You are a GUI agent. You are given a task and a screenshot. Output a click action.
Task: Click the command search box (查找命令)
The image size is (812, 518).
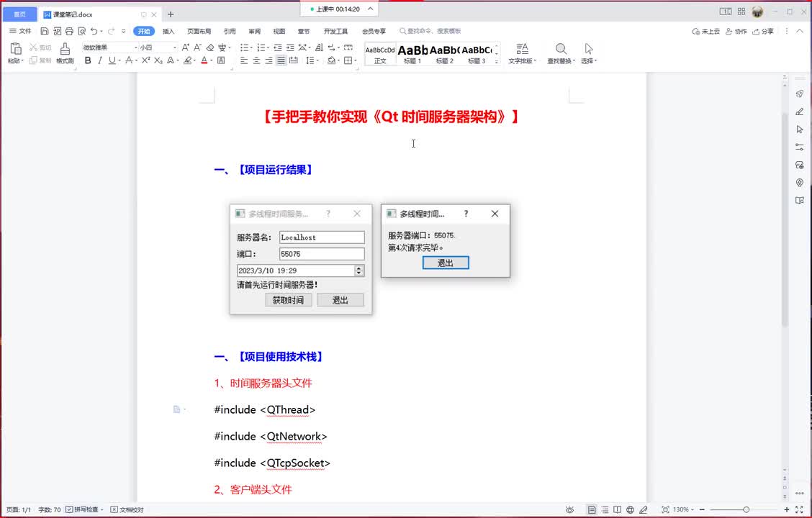[x=430, y=31]
